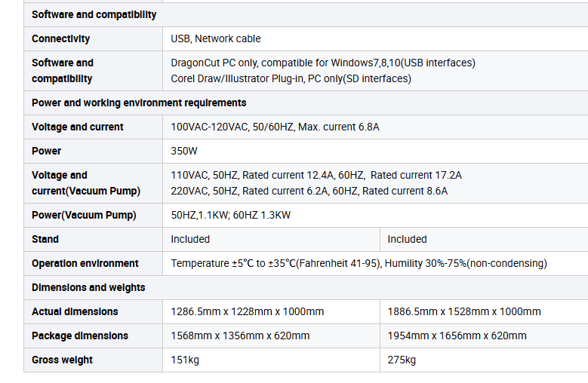Click the 1886.5mm actual dimensions value
The image size is (588, 383).
(x=464, y=311)
